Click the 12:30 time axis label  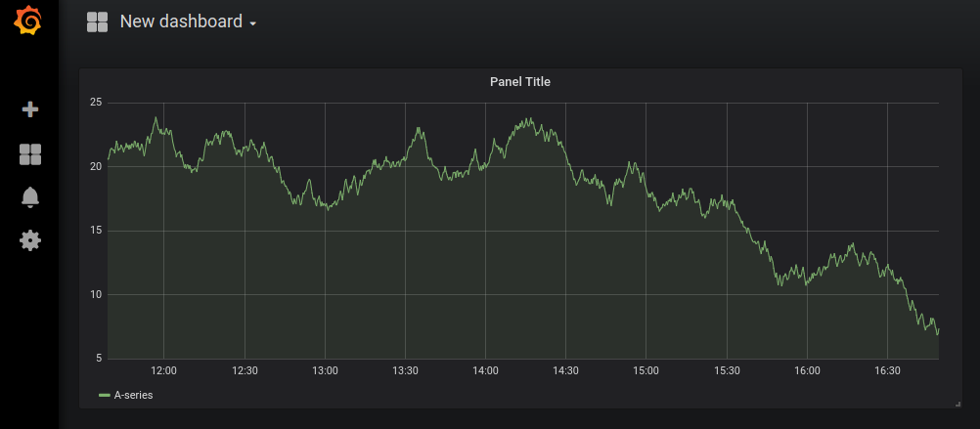click(245, 371)
